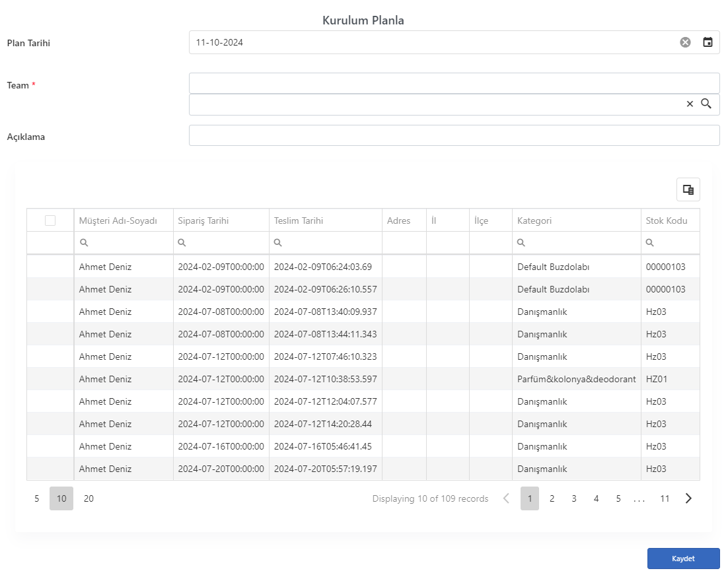Click the Kategori filter search icon
Viewport: 728px width, 577px height.
click(521, 242)
